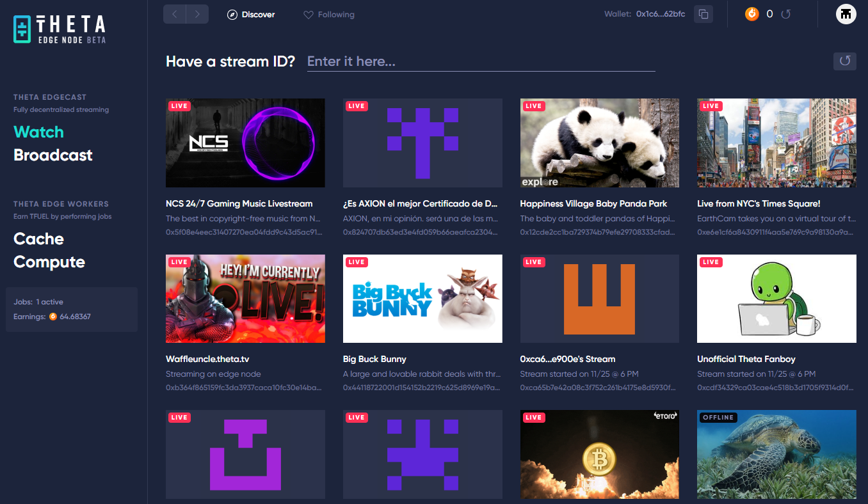Click the stream ID starting 0xe6e1cf6a
This screenshot has height=504, width=868.
coord(775,232)
